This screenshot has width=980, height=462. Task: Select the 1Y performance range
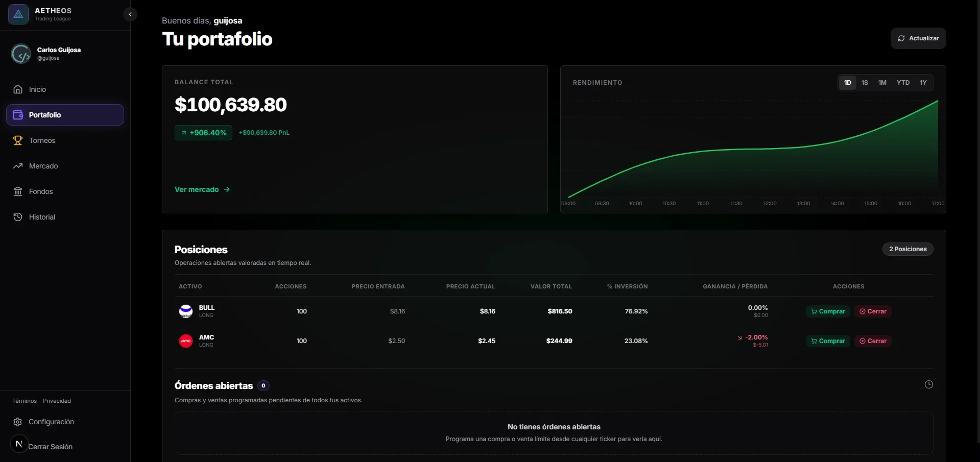click(923, 83)
